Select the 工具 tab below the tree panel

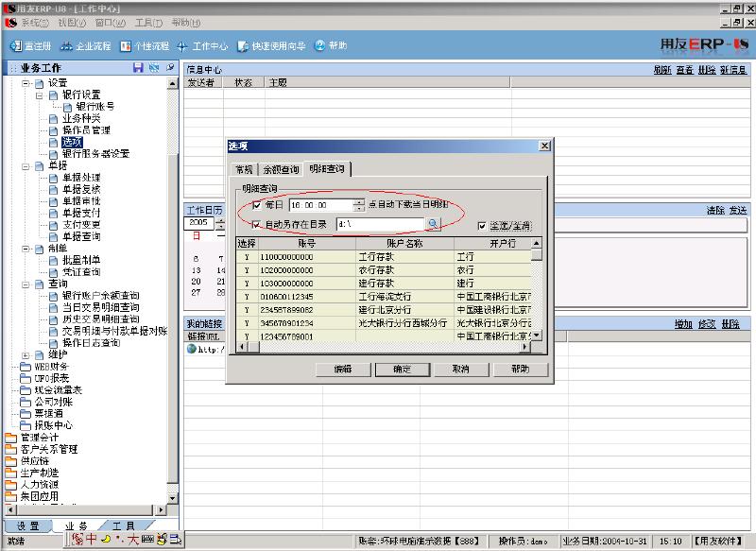coord(124,525)
